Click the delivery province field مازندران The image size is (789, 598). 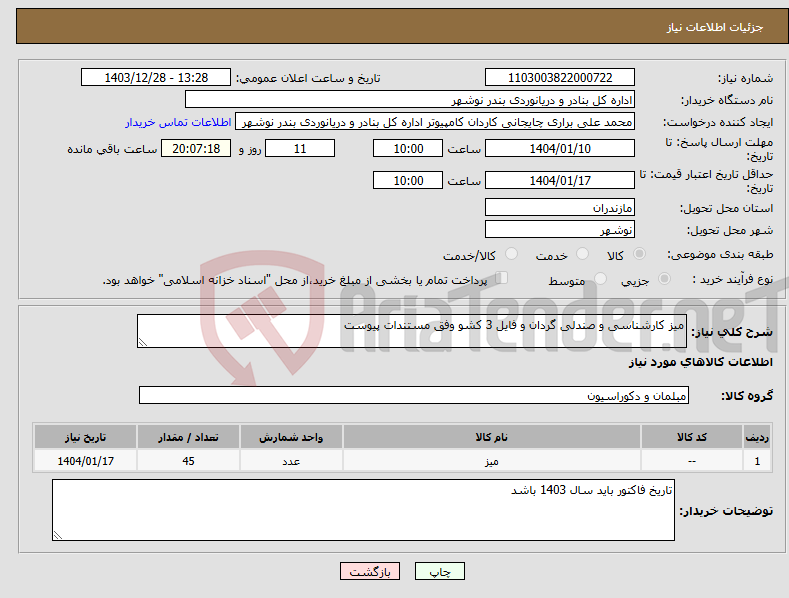[x=560, y=207]
